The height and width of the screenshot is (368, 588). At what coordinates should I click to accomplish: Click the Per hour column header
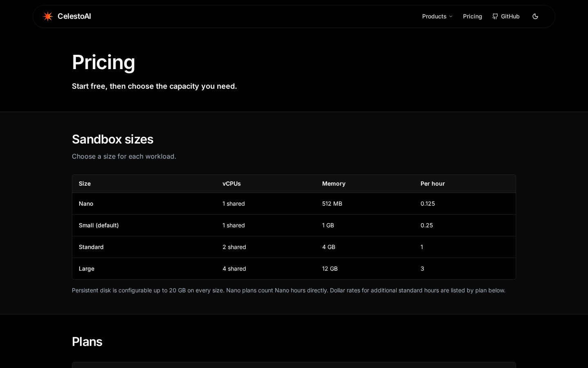point(433,184)
